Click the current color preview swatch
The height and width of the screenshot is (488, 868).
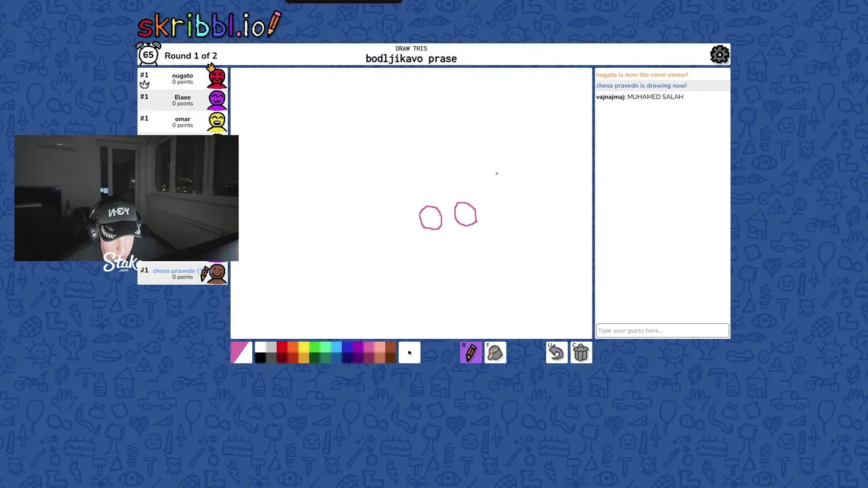241,352
